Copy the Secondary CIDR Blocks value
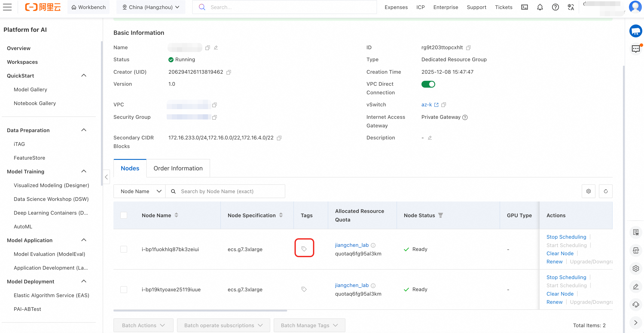This screenshot has width=644, height=333. click(x=279, y=138)
